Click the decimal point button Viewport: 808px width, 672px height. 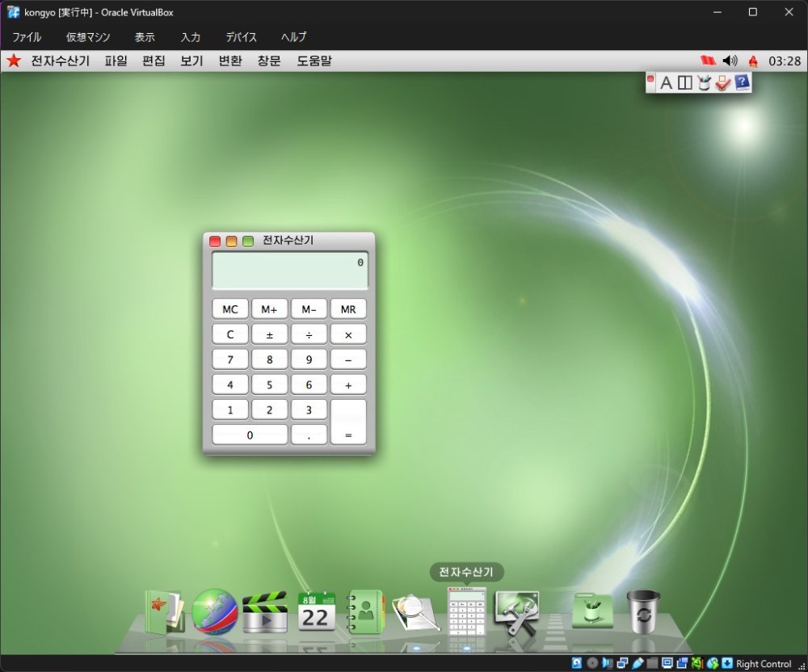309,435
